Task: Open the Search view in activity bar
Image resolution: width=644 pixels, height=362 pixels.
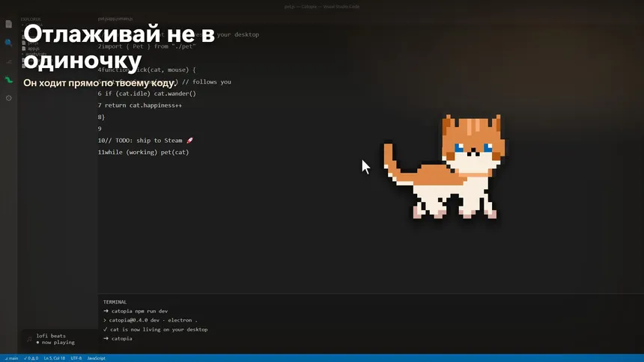Action: 9,43
